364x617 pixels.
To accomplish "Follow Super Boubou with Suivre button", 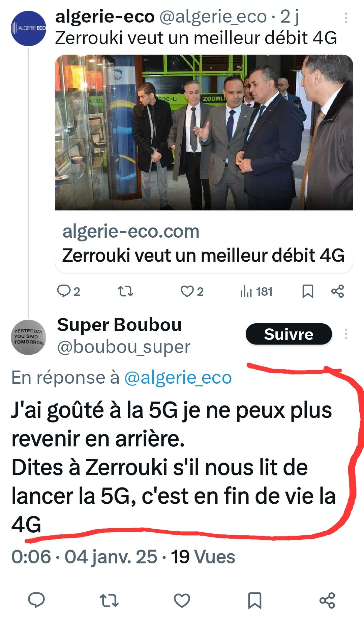I will [289, 334].
